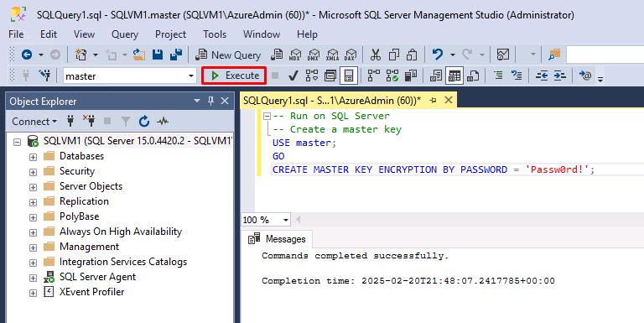
Task: Save the query using the single disk icon
Action: [x=158, y=55]
